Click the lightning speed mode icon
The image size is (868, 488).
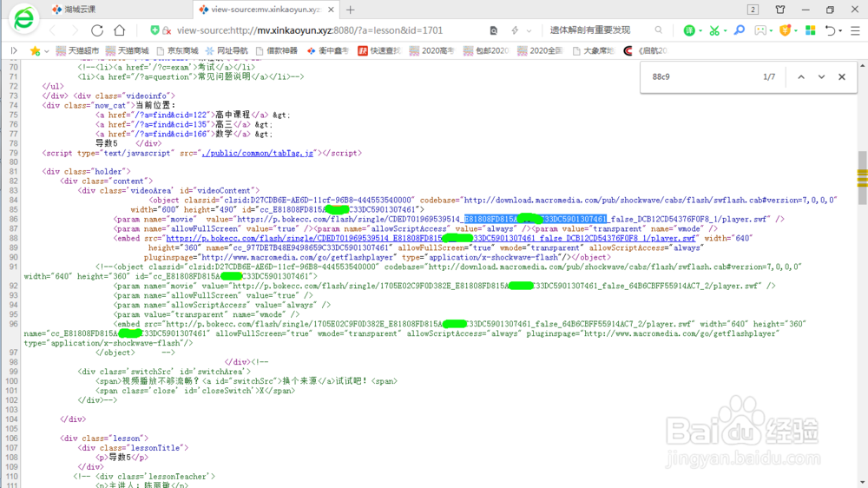point(515,30)
